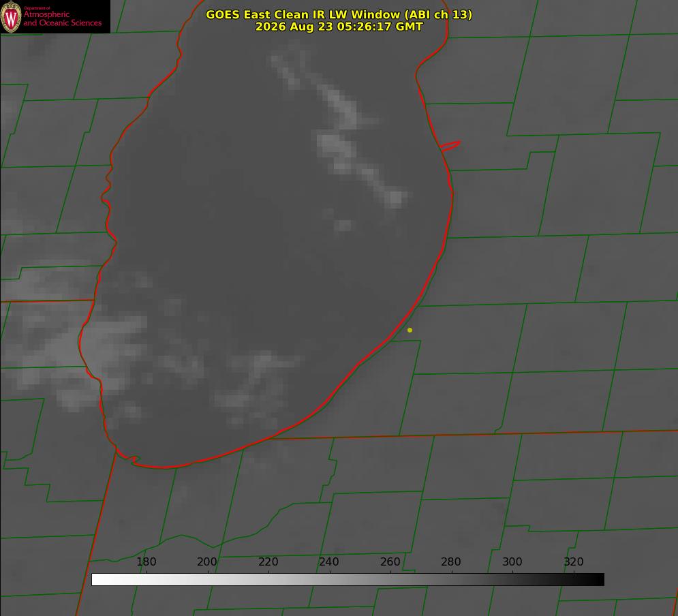
Task: Select the 240 colorbar tick label
Action: [328, 562]
